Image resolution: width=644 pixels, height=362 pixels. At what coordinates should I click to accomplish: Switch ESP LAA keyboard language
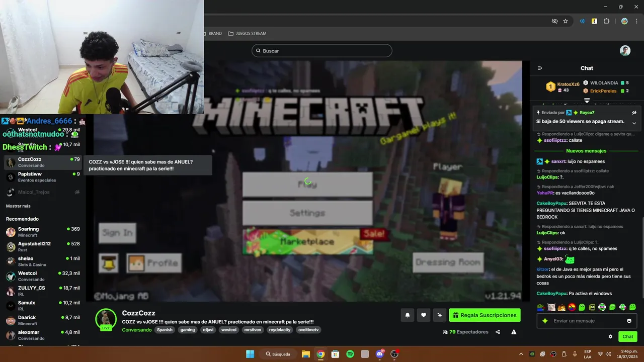click(x=588, y=354)
